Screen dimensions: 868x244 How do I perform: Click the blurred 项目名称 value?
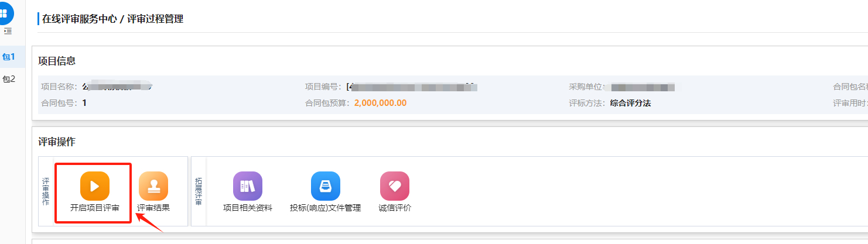117,87
